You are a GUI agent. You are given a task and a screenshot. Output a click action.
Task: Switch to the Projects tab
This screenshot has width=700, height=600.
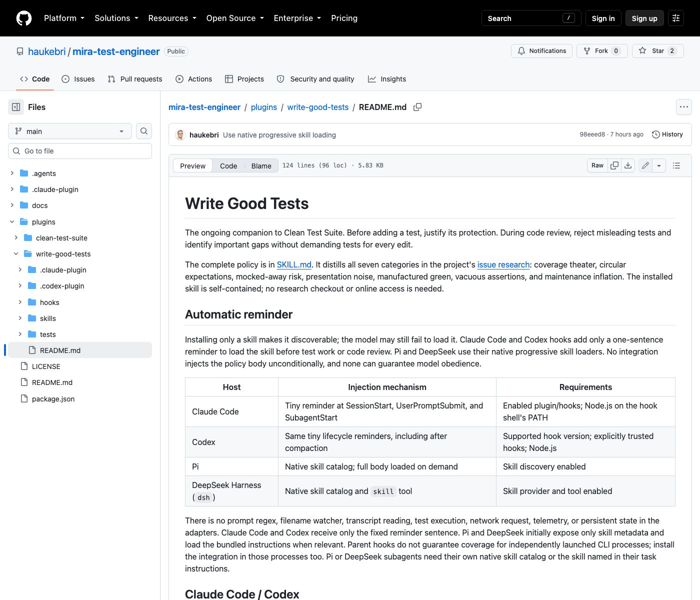tap(244, 79)
